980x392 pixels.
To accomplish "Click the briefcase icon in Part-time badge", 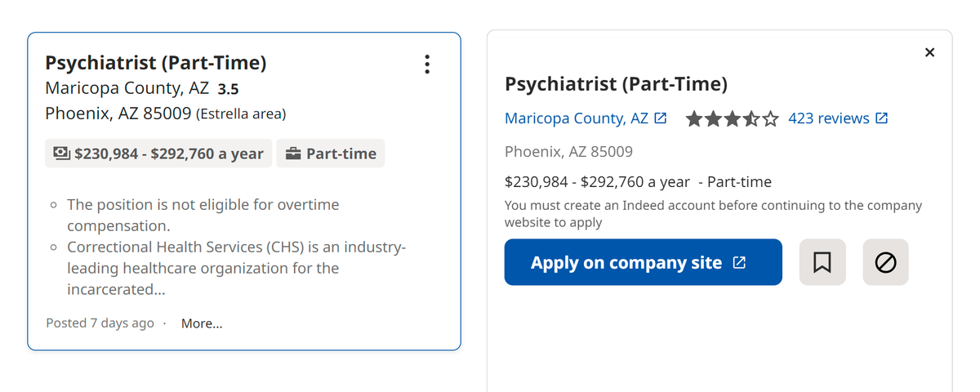I will tap(293, 154).
